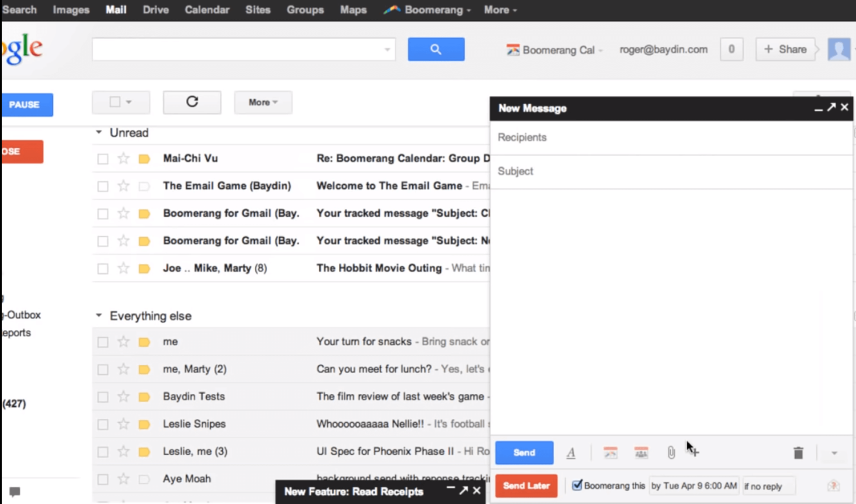The height and width of the screenshot is (504, 856).
Task: Refresh the inbox
Action: 192,102
